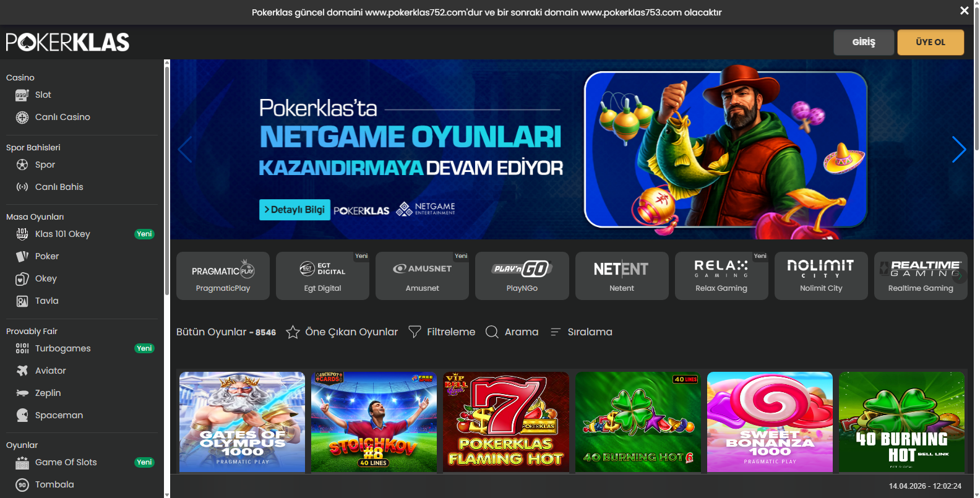980x498 pixels.
Task: Open 40 Burning Hot 6 Reels game
Action: 638,422
